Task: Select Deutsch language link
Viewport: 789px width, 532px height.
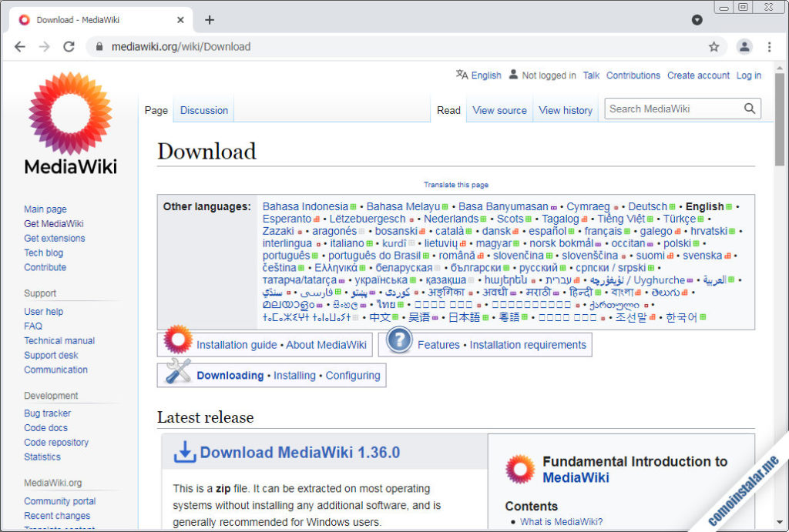Action: pyautogui.click(x=647, y=206)
